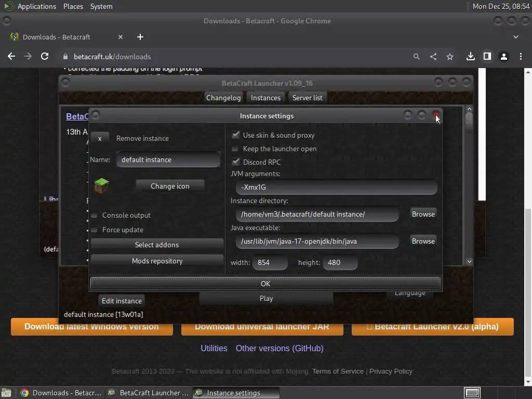The height and width of the screenshot is (399, 532).
Task: Open the Chrome profile avatar menu
Action: 504,56
